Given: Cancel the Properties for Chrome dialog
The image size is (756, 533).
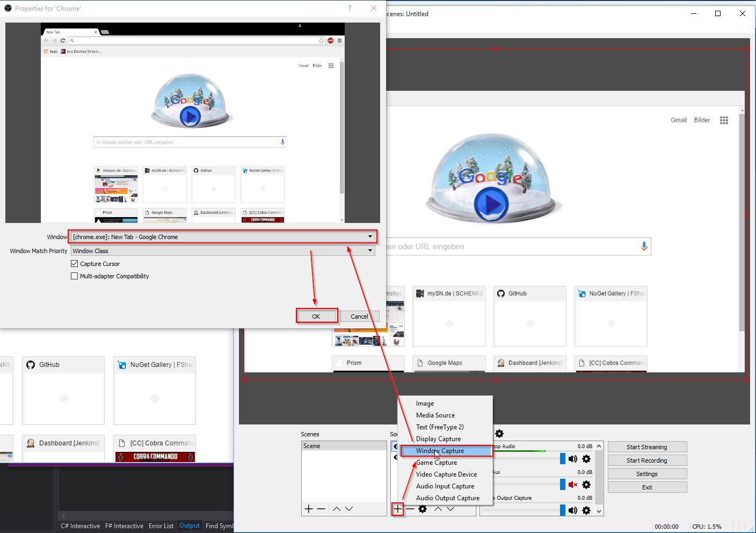Looking at the screenshot, I should tap(359, 316).
